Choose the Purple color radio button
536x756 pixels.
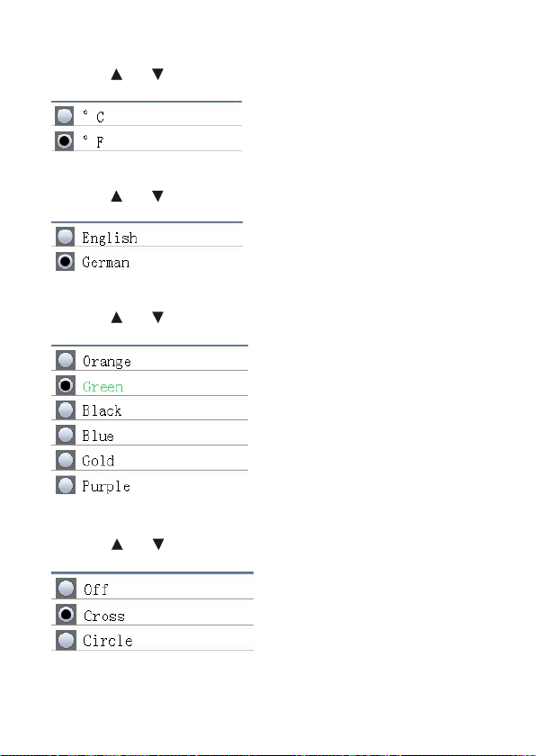click(x=66, y=485)
